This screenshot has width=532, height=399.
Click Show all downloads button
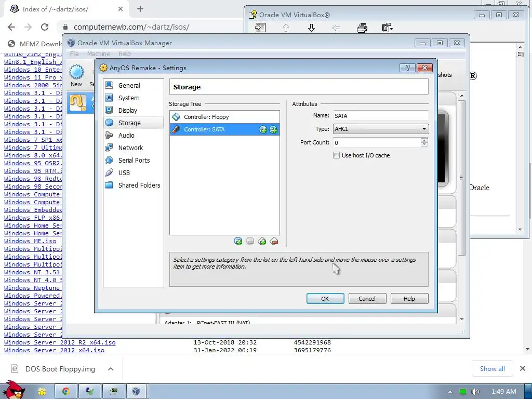(x=493, y=368)
